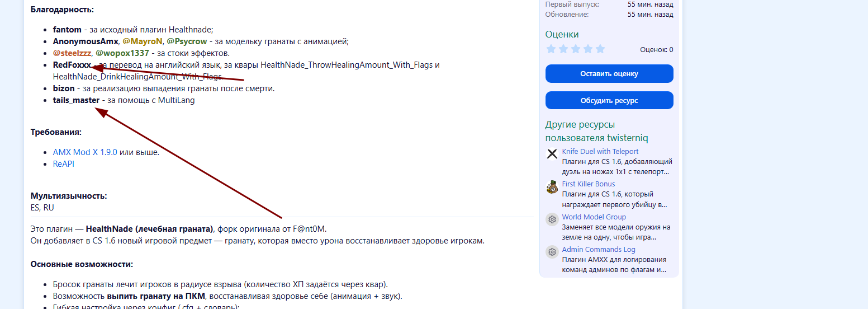This screenshot has width=868, height=309.
Task: Click the First Killer Bonus description text
Action: (615, 199)
